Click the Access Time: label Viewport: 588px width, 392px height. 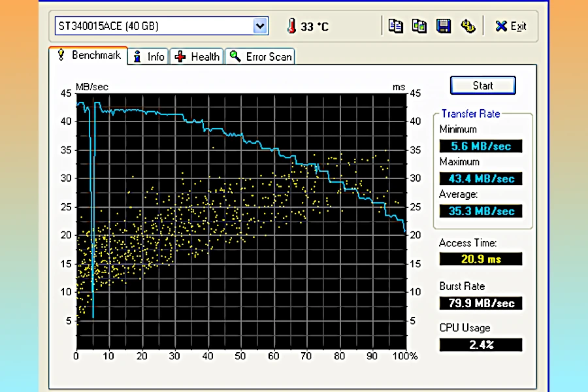click(x=468, y=243)
